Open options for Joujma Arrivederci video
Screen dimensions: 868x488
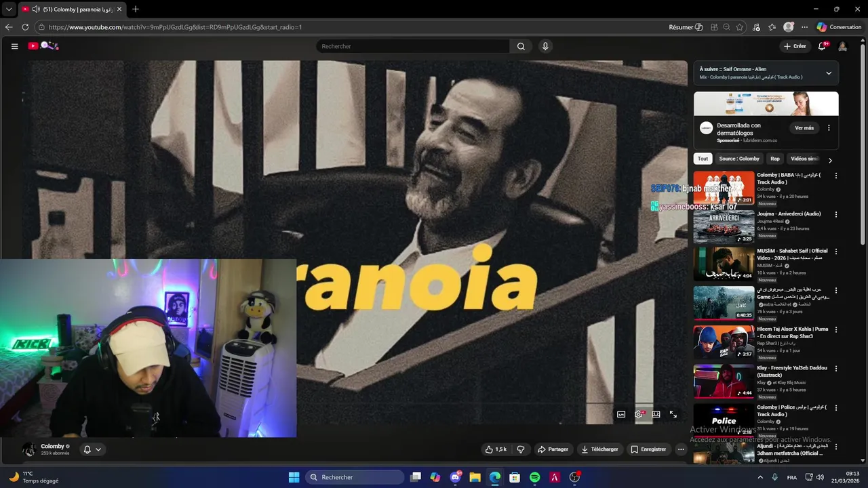click(x=835, y=214)
